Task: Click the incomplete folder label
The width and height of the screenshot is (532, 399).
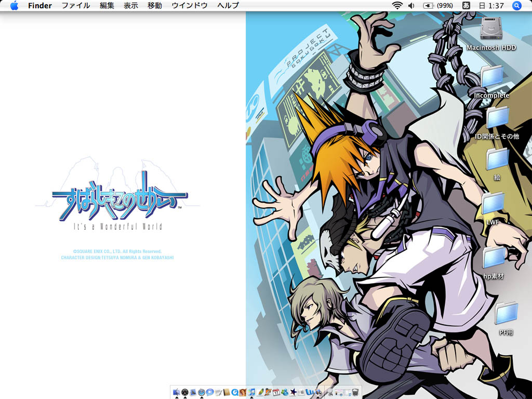Action: tap(491, 96)
